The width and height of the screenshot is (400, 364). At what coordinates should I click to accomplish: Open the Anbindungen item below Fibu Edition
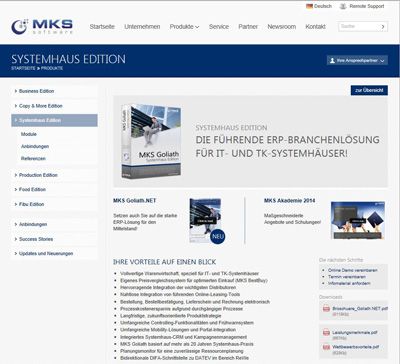click(54, 224)
